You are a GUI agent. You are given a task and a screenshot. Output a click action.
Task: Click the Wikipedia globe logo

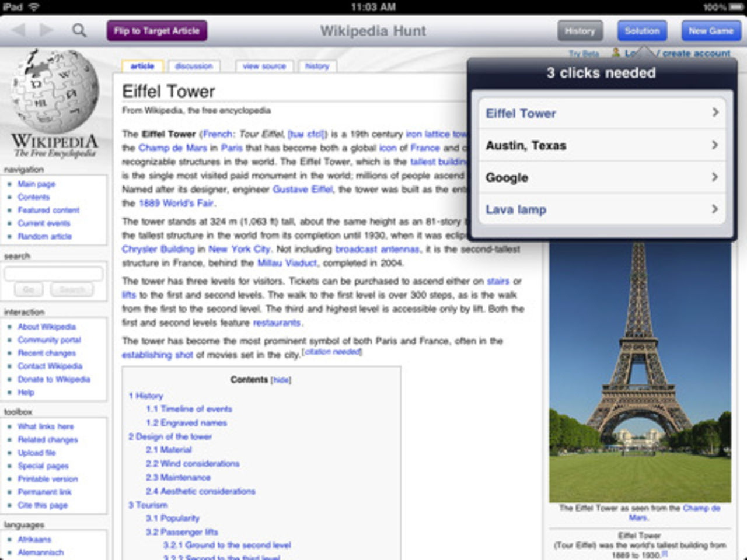point(54,93)
